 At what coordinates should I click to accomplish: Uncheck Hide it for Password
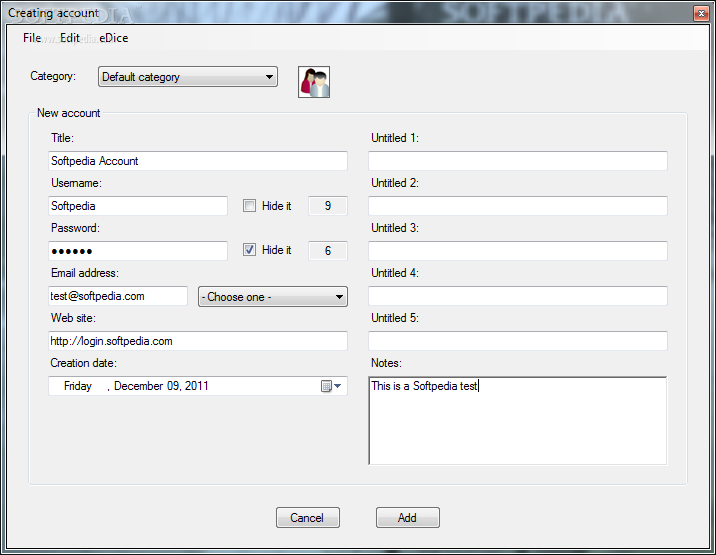tap(249, 250)
